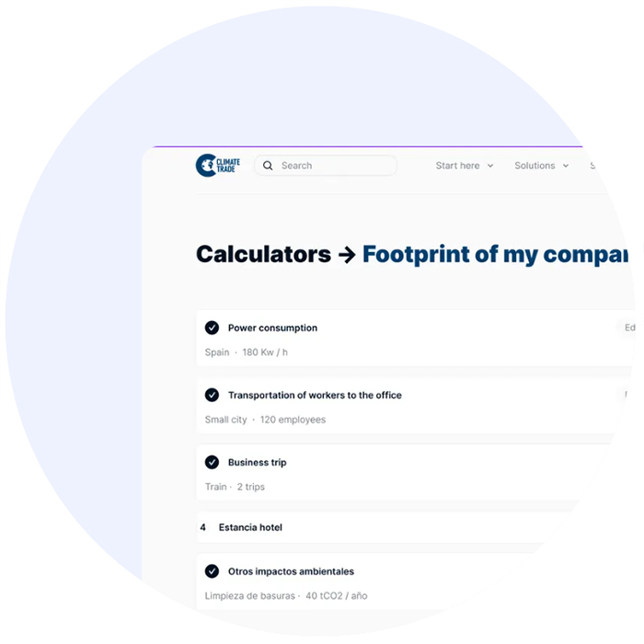Click the arrow icon after Calculators
This screenshot has width=644, height=644.
pyautogui.click(x=347, y=255)
